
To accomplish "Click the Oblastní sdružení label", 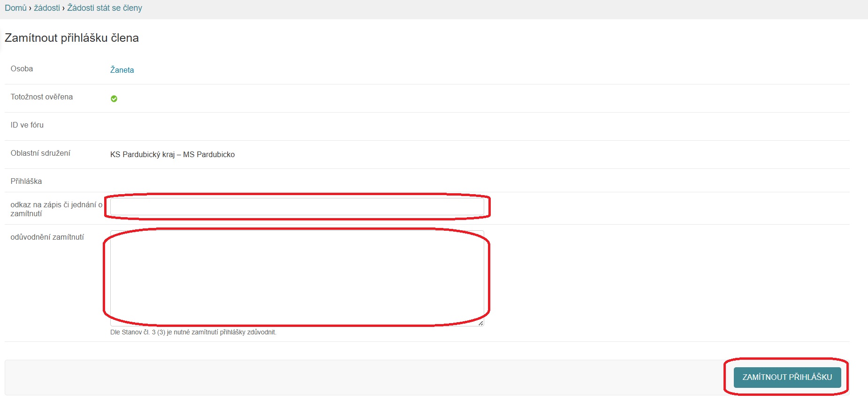I will 40,153.
